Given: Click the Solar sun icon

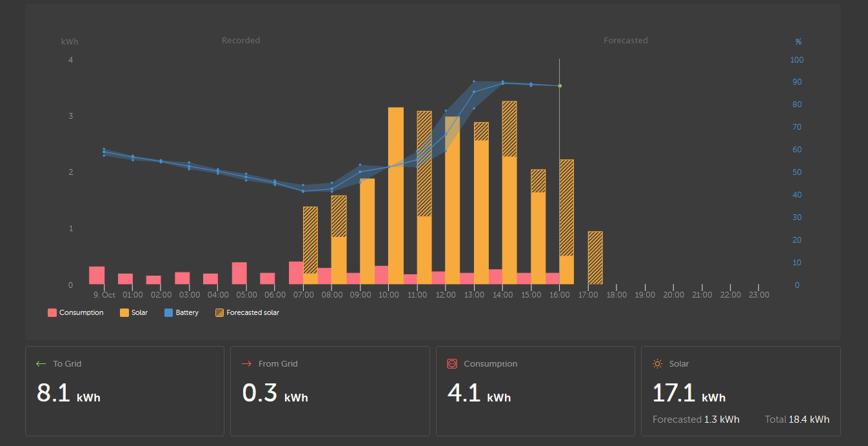Looking at the screenshot, I should click(657, 364).
